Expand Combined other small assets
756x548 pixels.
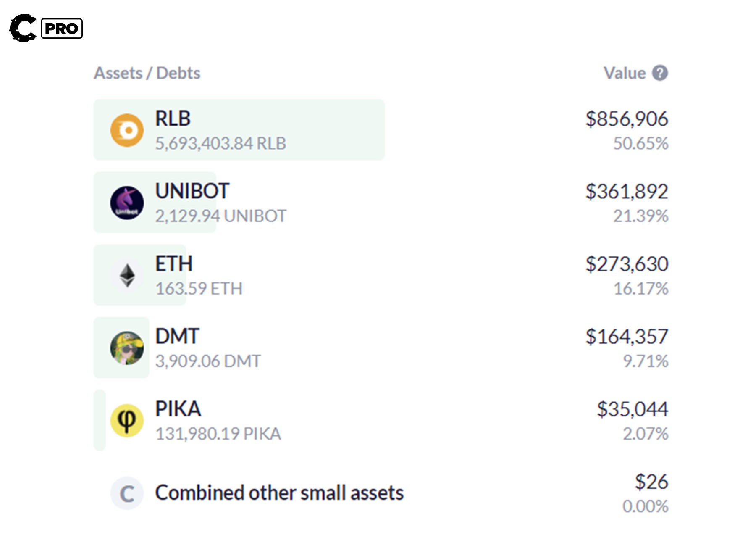[279, 493]
